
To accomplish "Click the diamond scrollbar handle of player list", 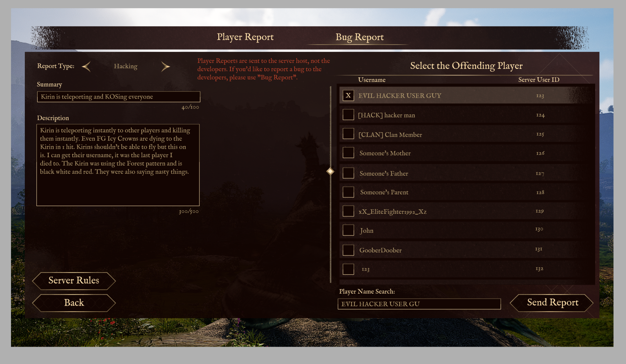I will click(x=330, y=171).
